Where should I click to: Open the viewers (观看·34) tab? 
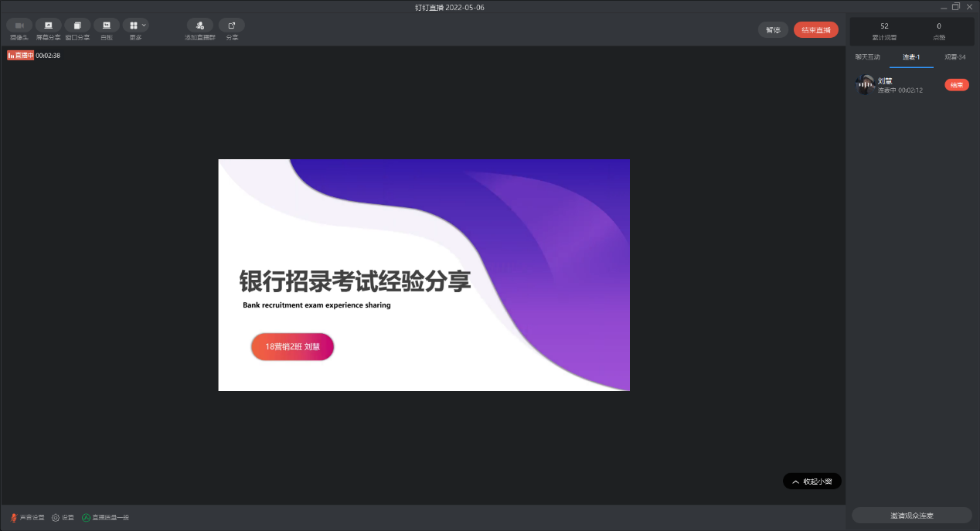(x=954, y=57)
